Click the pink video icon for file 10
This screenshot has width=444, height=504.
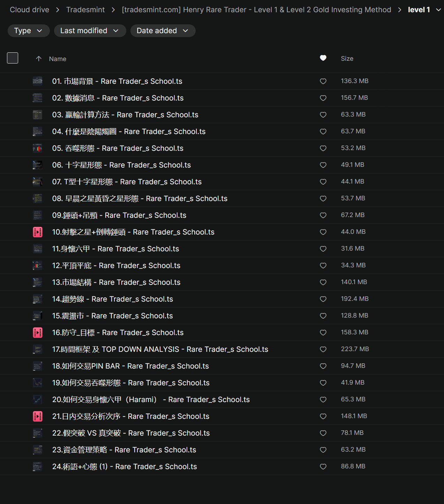point(38,232)
